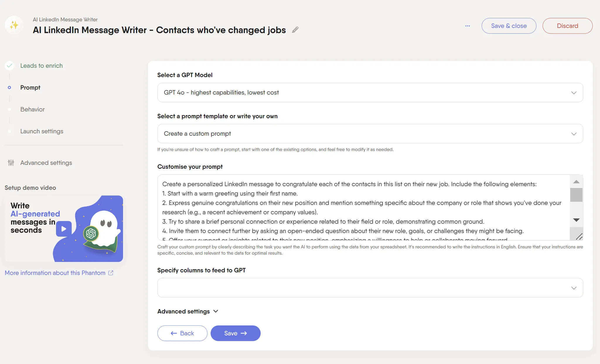The height and width of the screenshot is (364, 600).
Task: Open More information about this Phantom link
Action: click(x=55, y=273)
